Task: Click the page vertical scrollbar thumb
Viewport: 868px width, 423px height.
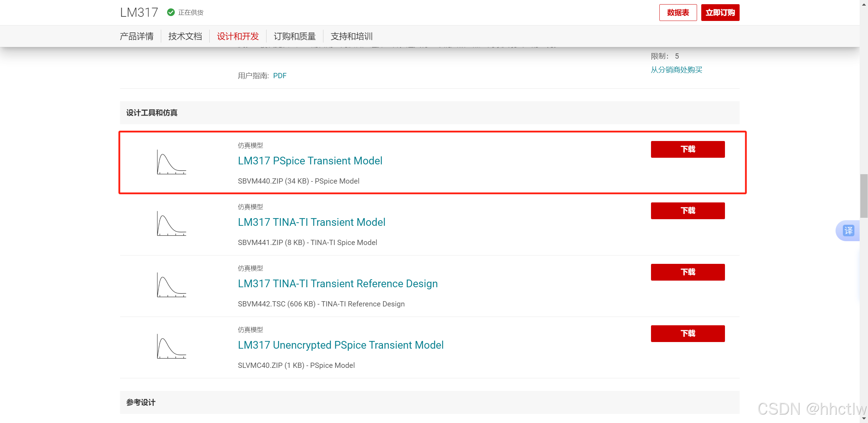Action: point(863,196)
